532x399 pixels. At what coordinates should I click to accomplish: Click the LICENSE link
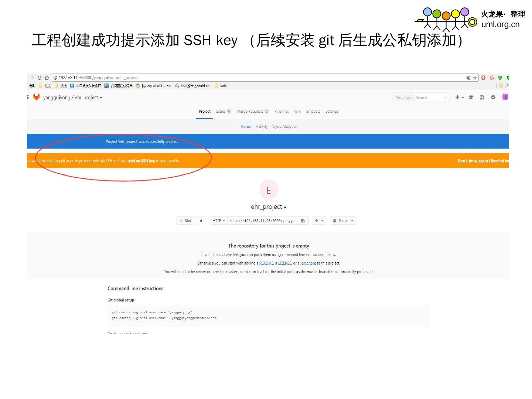click(x=285, y=263)
